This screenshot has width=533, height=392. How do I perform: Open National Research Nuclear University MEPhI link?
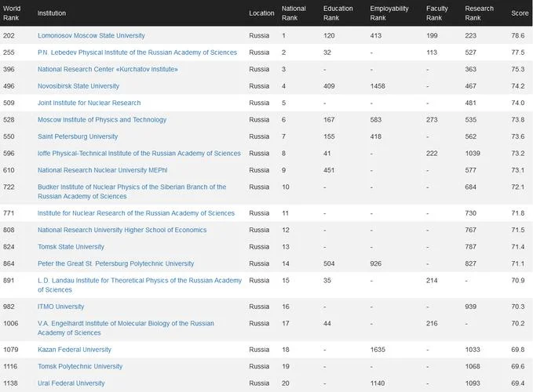pos(103,170)
